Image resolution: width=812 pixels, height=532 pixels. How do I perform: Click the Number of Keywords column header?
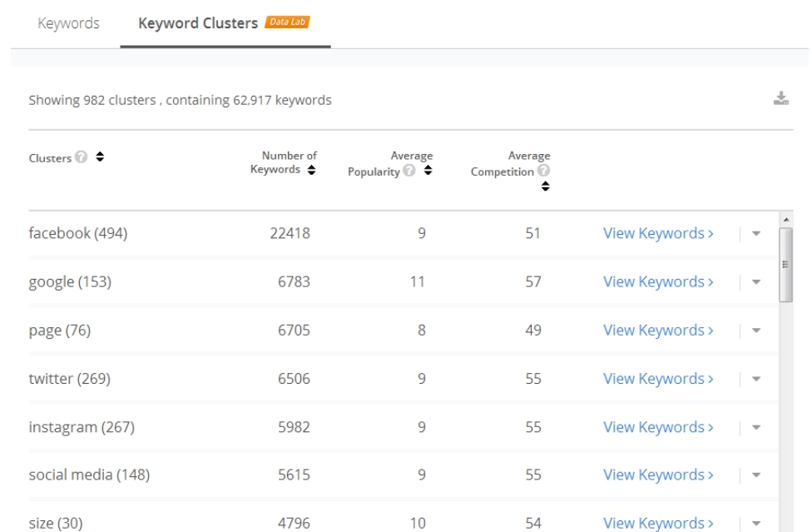pos(283,162)
